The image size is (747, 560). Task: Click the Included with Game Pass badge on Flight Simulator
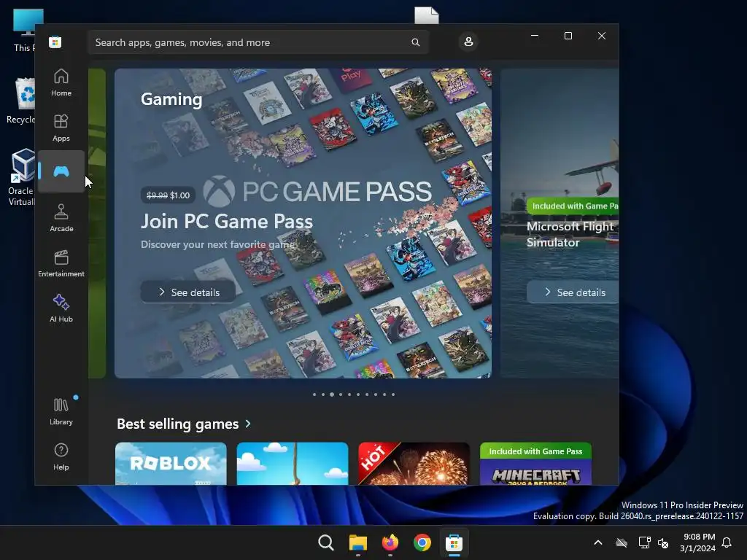(x=573, y=206)
